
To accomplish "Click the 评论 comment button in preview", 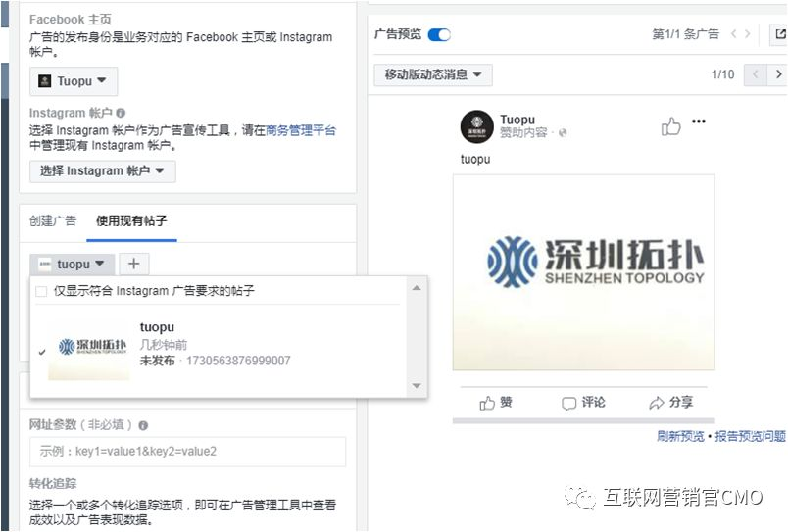I will pyautogui.click(x=583, y=403).
